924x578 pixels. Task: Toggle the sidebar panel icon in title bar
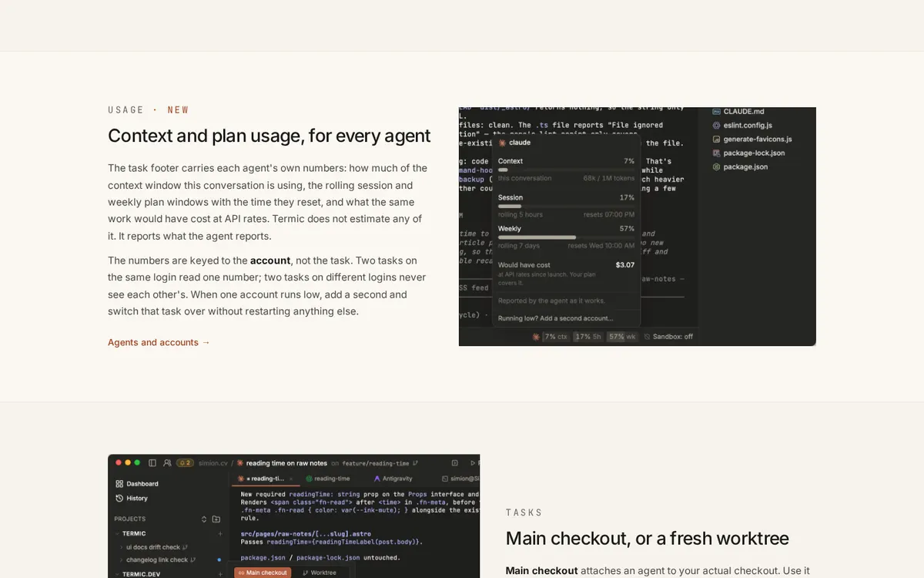click(152, 463)
